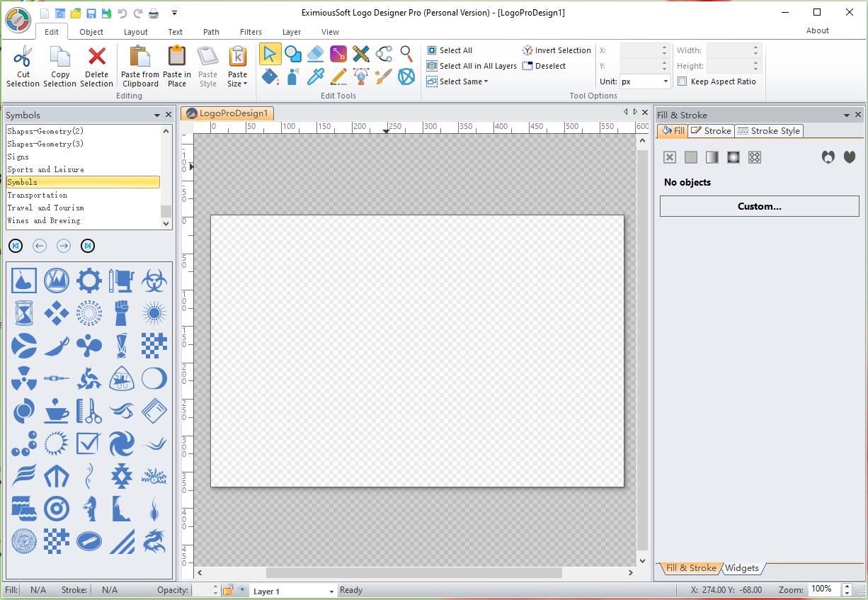
Task: Open file with the yellow folder icon
Action: pos(76,13)
